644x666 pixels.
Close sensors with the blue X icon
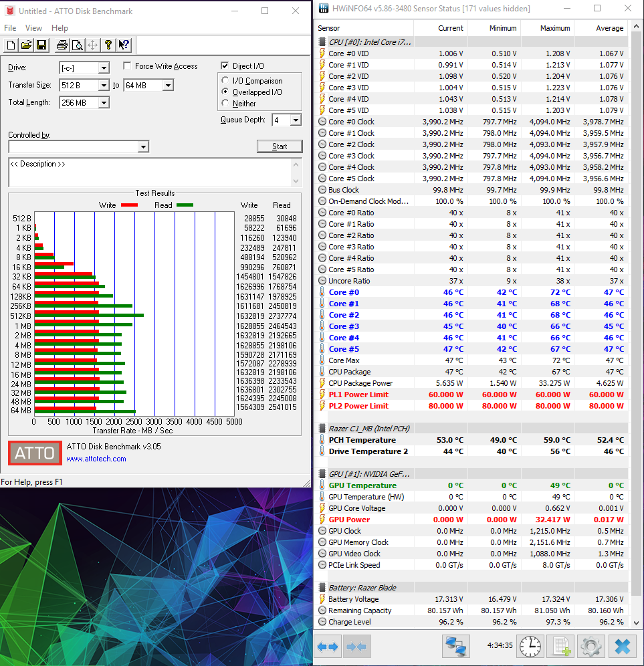click(x=623, y=647)
